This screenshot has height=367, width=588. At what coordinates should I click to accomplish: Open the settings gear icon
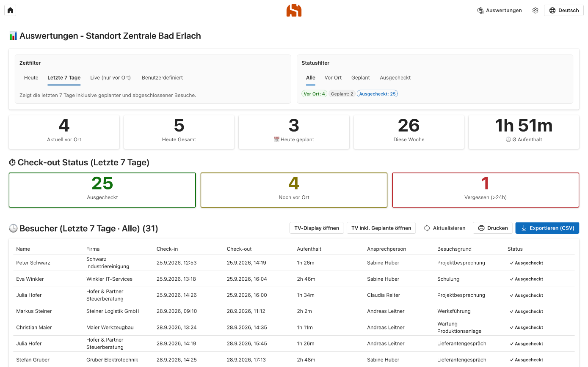click(x=535, y=11)
